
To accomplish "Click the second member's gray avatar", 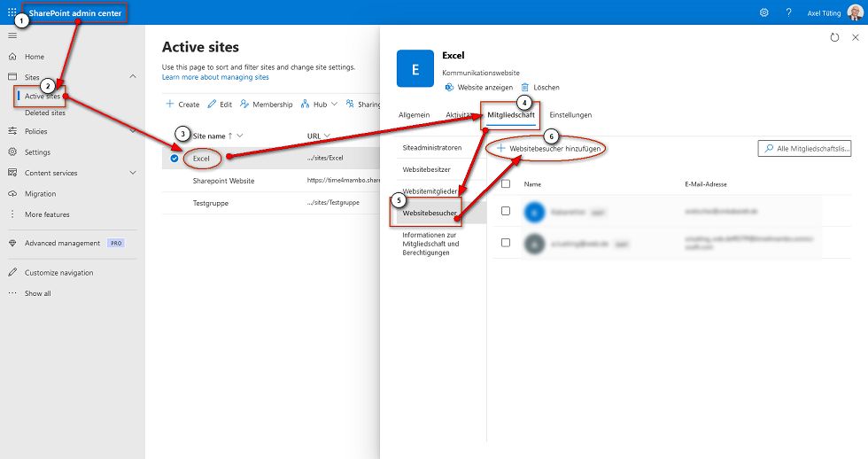I will point(534,244).
